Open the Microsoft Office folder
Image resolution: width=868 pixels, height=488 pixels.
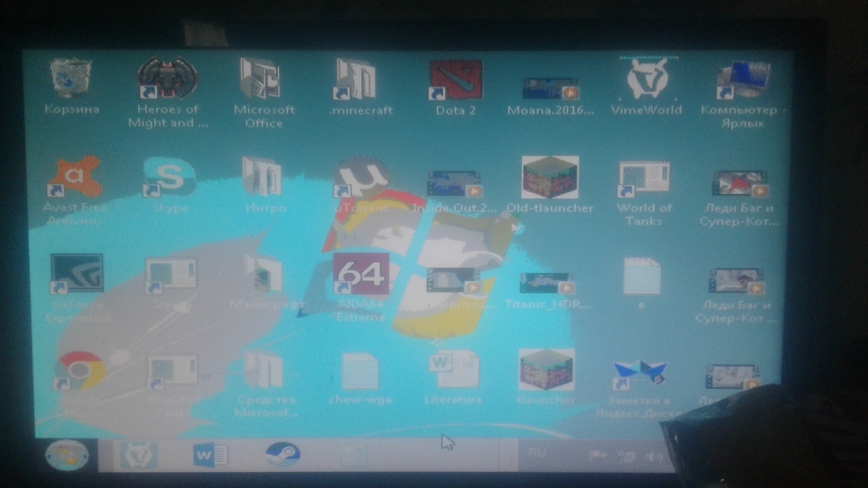tap(262, 80)
